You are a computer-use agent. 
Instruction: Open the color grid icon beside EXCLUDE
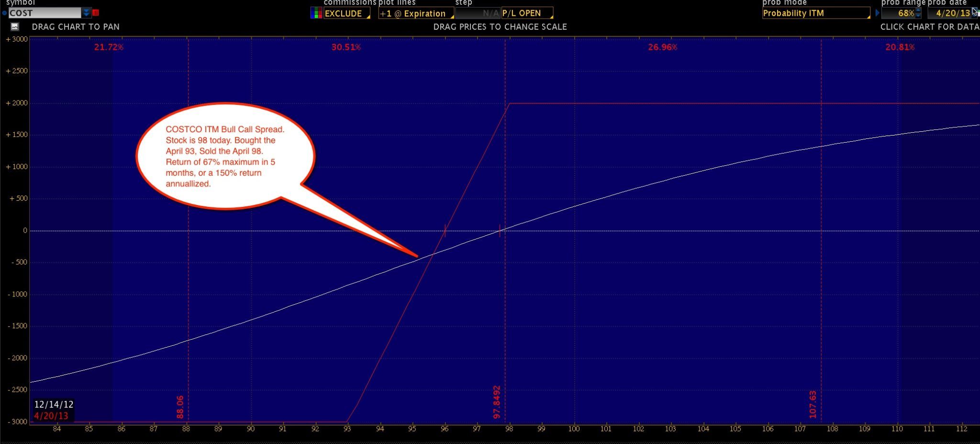click(x=316, y=13)
